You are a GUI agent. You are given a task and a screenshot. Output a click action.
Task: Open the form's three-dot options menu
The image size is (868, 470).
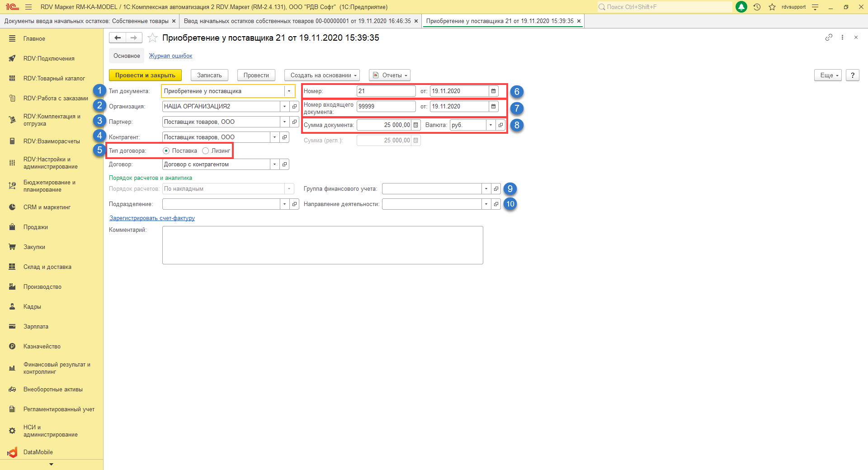coord(842,38)
